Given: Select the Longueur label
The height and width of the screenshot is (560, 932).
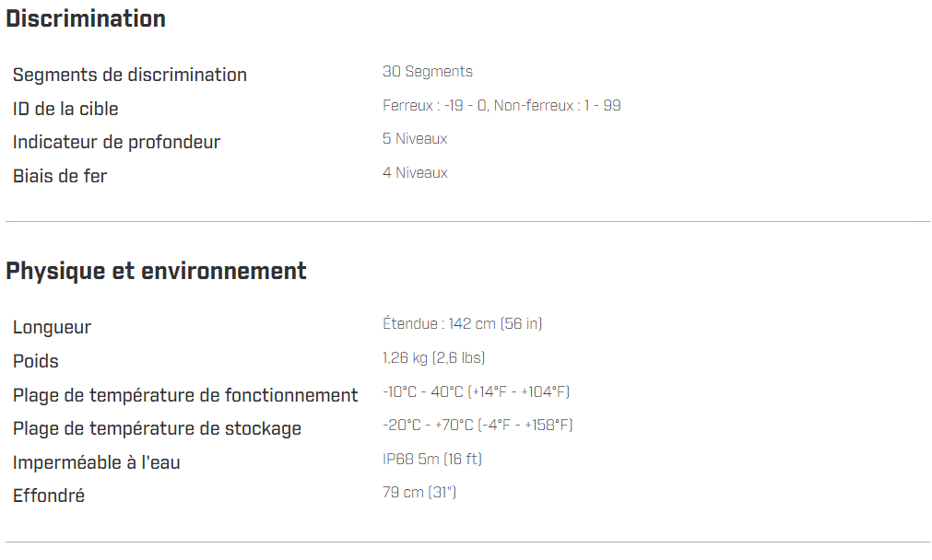Looking at the screenshot, I should coord(52,328).
